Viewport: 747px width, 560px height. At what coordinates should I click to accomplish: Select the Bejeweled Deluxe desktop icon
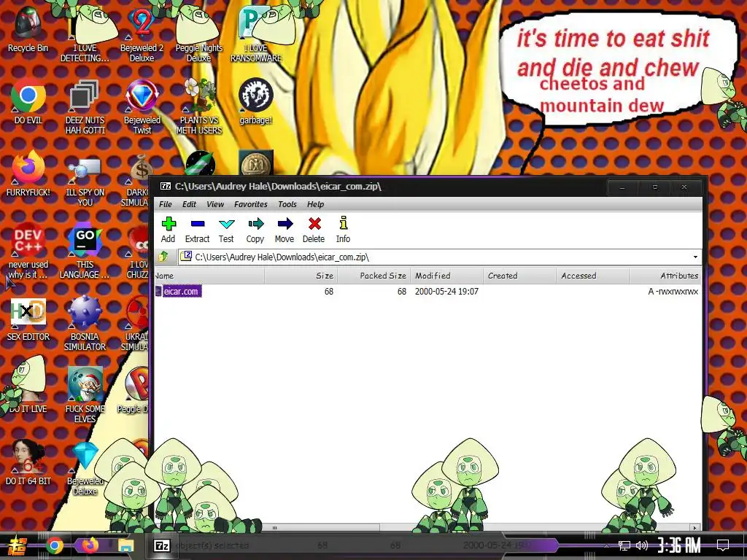click(x=85, y=468)
